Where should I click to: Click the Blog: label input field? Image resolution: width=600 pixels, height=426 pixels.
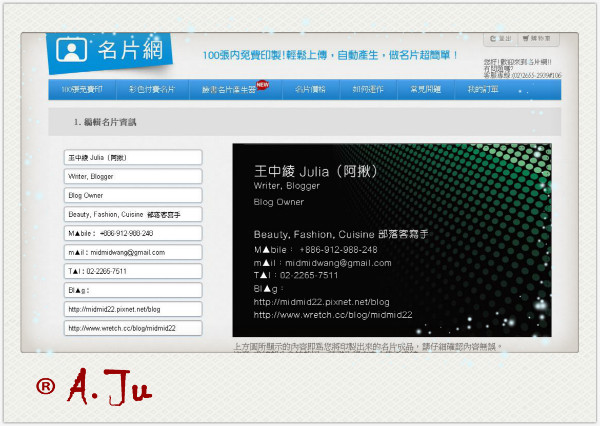point(133,290)
